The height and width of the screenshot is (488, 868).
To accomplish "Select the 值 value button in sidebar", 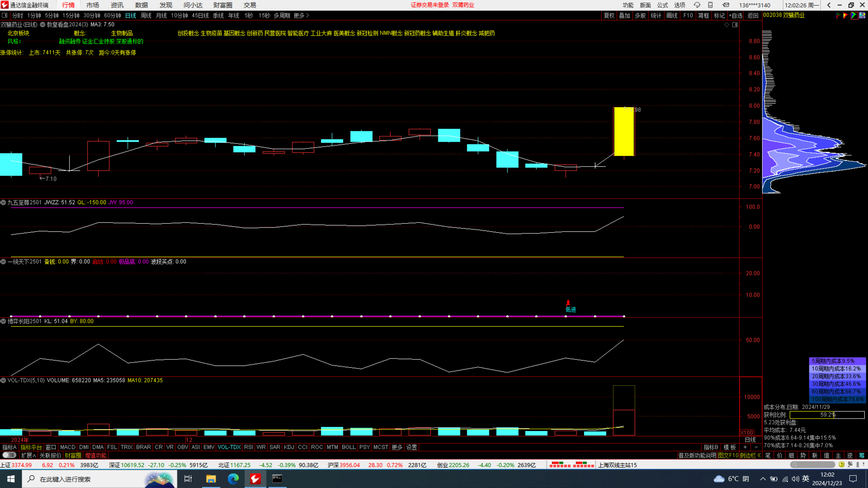I will pyautogui.click(x=826, y=455).
